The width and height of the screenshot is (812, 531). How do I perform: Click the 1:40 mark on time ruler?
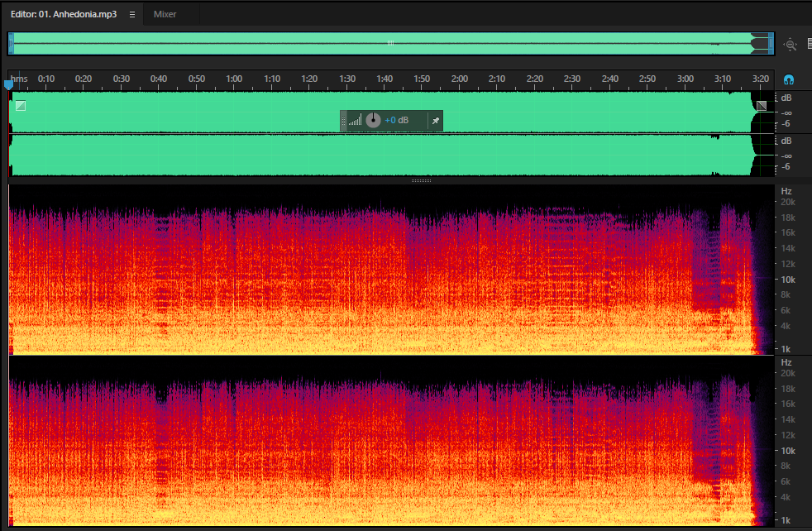385,79
